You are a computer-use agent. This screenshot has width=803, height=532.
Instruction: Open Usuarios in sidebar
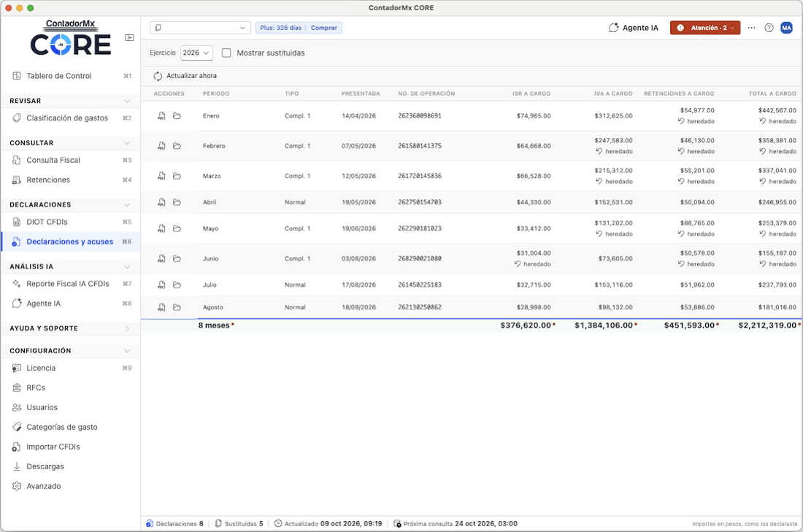click(x=71, y=408)
